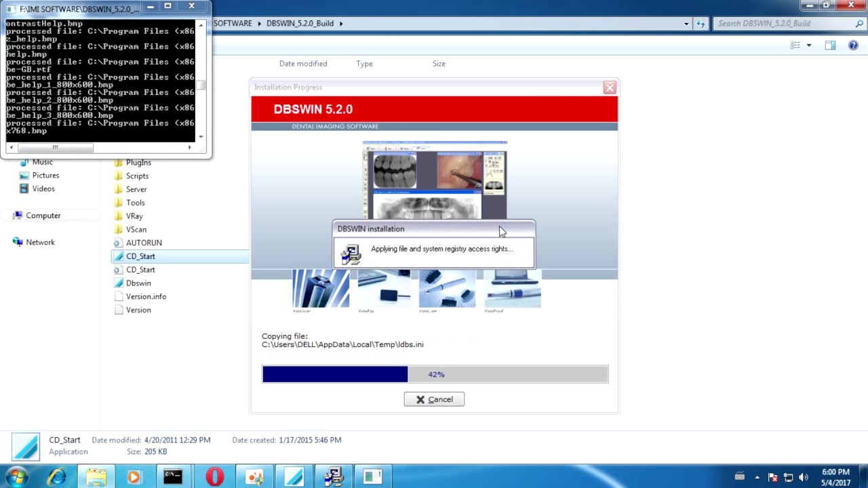Click the VistaRay sensor product thumbnail
This screenshot has height=488, width=868.
(384, 290)
